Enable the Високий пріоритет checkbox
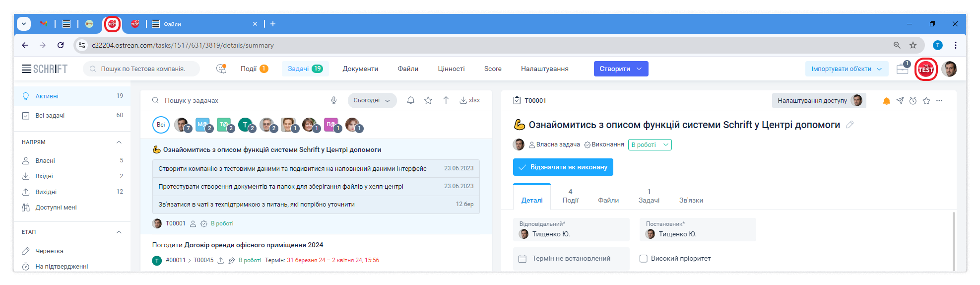The height and width of the screenshot is (285, 980). click(x=644, y=259)
